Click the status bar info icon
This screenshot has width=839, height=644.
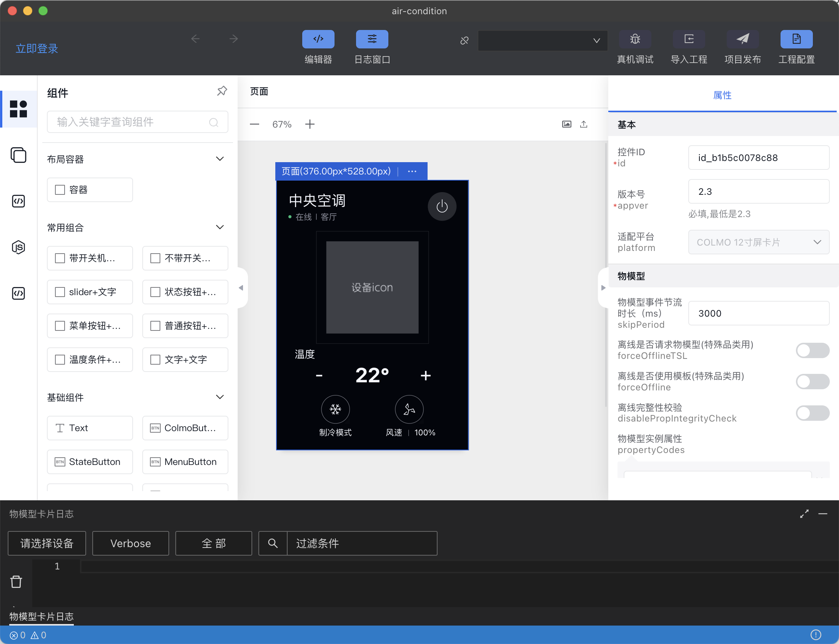click(816, 635)
